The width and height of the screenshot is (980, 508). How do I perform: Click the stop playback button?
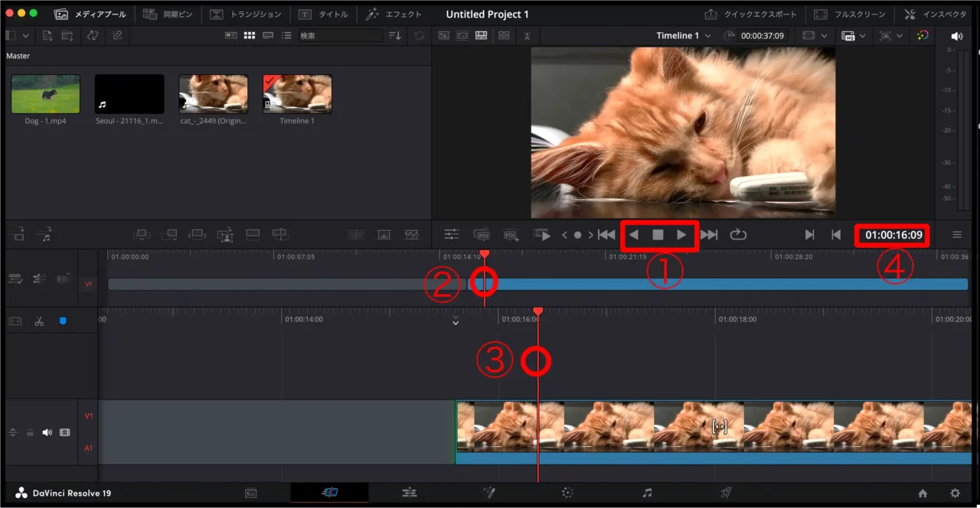point(658,235)
